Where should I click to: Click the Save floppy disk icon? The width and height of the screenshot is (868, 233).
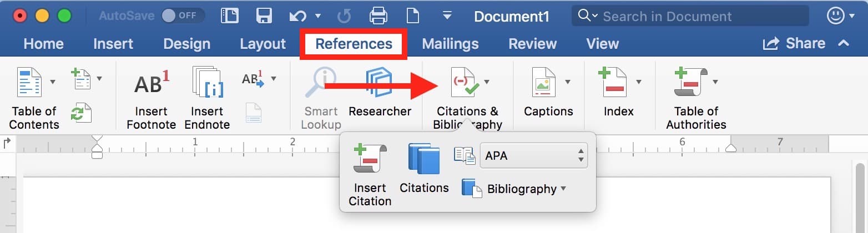(x=265, y=16)
